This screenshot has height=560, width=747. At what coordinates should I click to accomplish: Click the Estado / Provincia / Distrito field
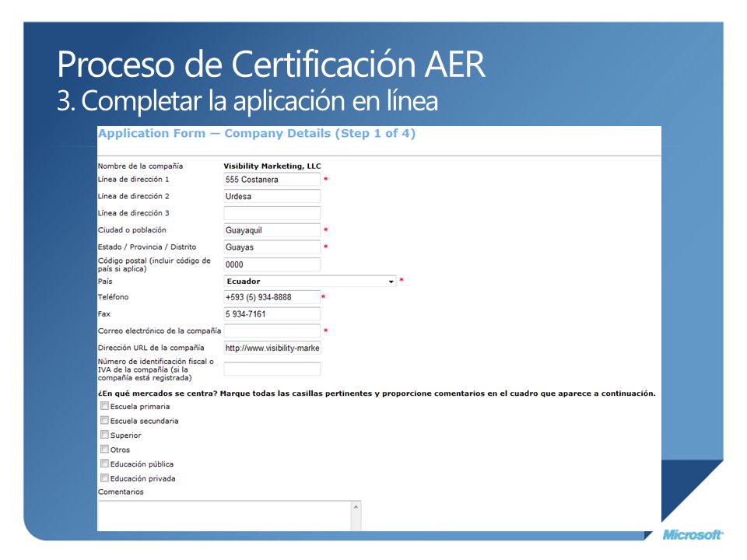(x=272, y=247)
